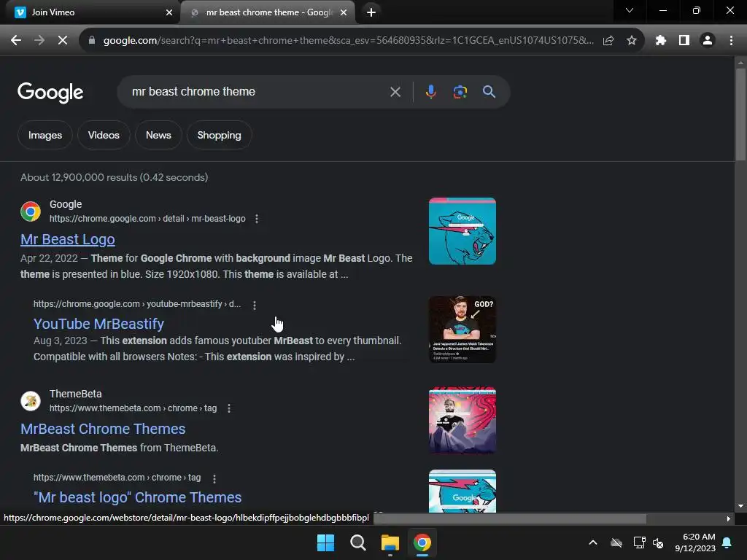Click the ThemeBeta site favicon

click(x=31, y=401)
